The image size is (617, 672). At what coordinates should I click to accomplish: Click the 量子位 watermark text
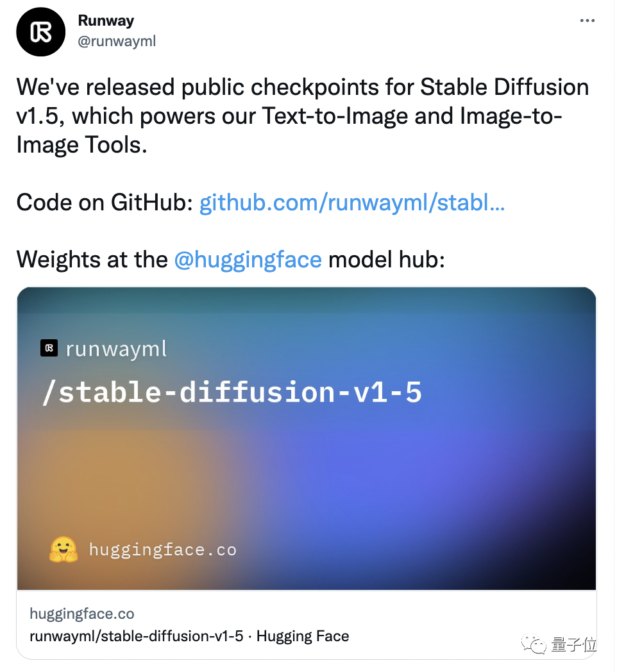[x=573, y=644]
